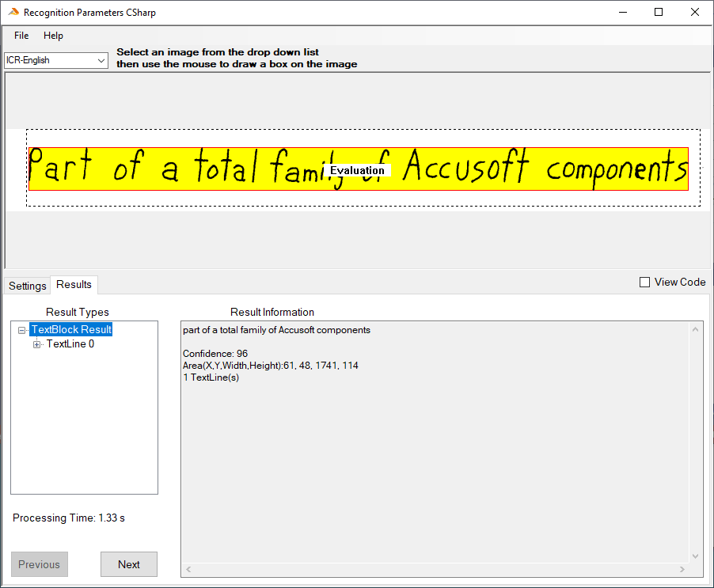Screen dimensions: 714x588
Task: Click the Result Types heading
Action: click(x=78, y=313)
